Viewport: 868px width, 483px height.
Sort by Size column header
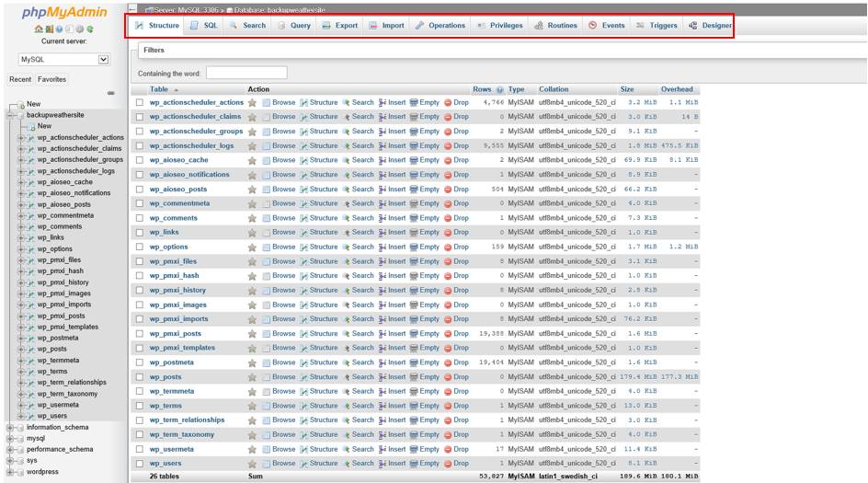point(627,89)
